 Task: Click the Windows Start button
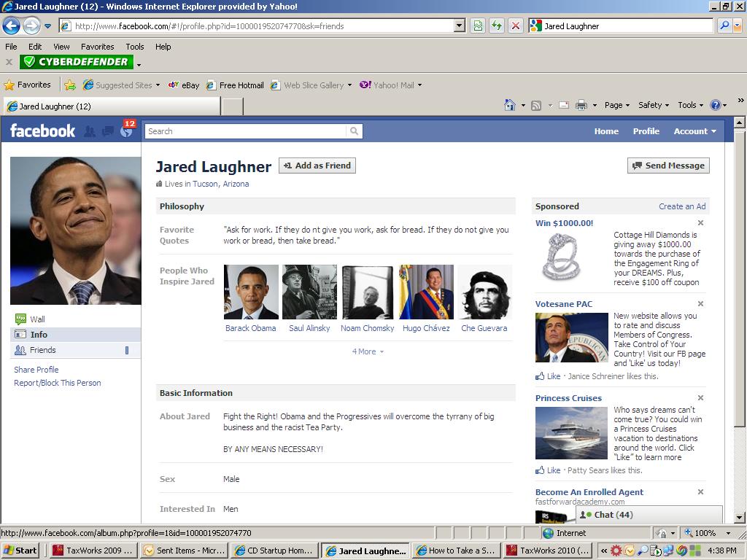click(20, 551)
